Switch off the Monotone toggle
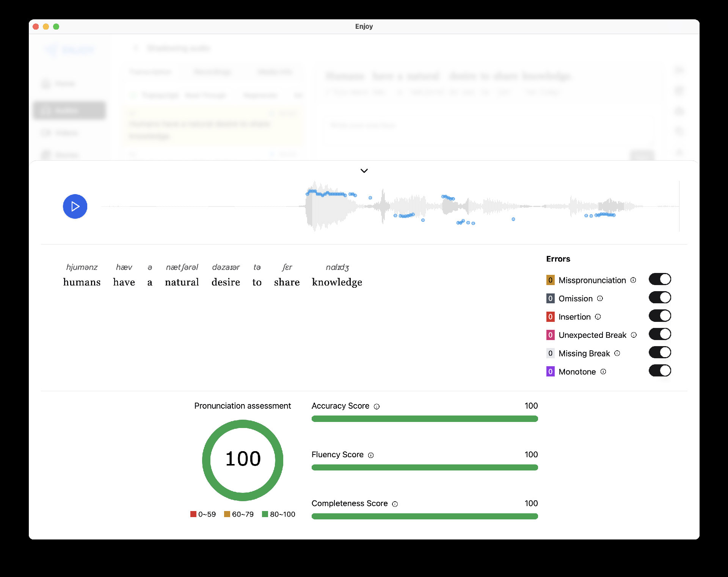The width and height of the screenshot is (728, 577). [660, 371]
